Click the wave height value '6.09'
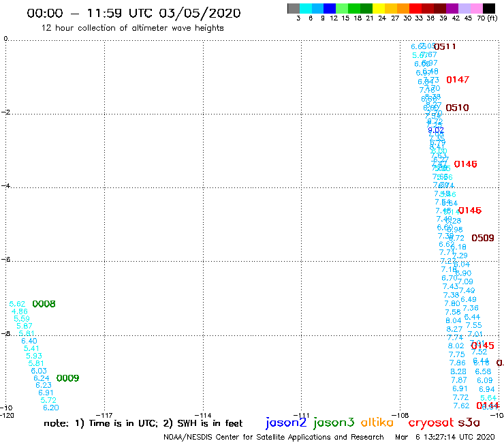Viewport: 504px width, 443px height. pos(485,380)
